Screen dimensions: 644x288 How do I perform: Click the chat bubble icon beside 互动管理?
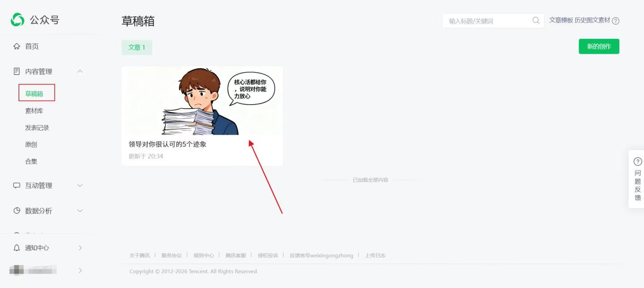17,185
